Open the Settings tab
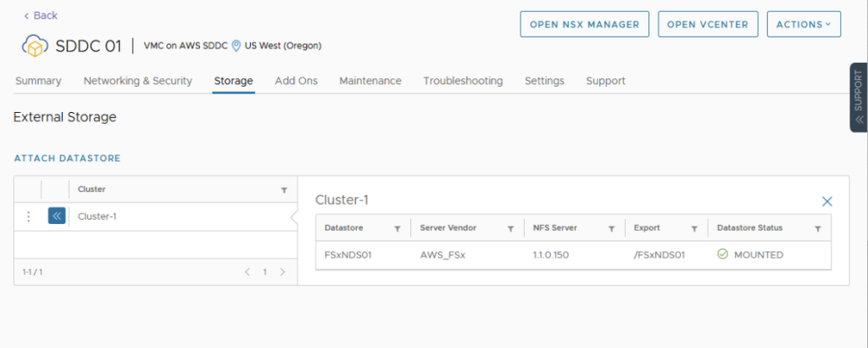 click(545, 81)
